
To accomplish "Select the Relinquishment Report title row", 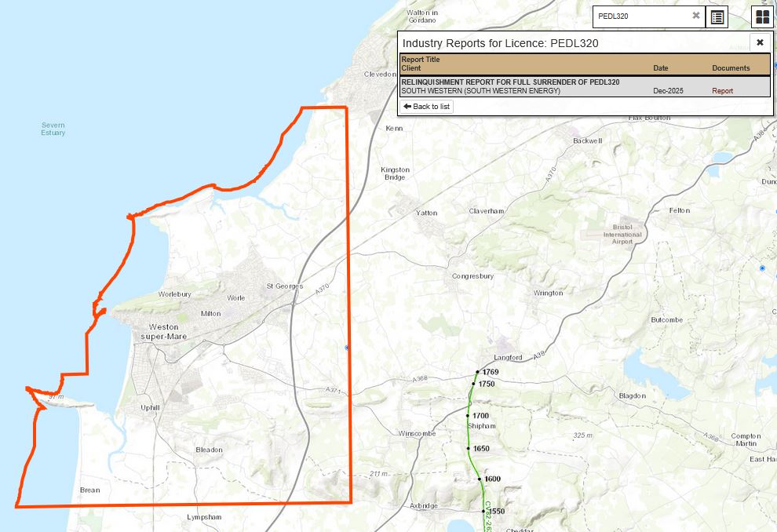I will 510,82.
